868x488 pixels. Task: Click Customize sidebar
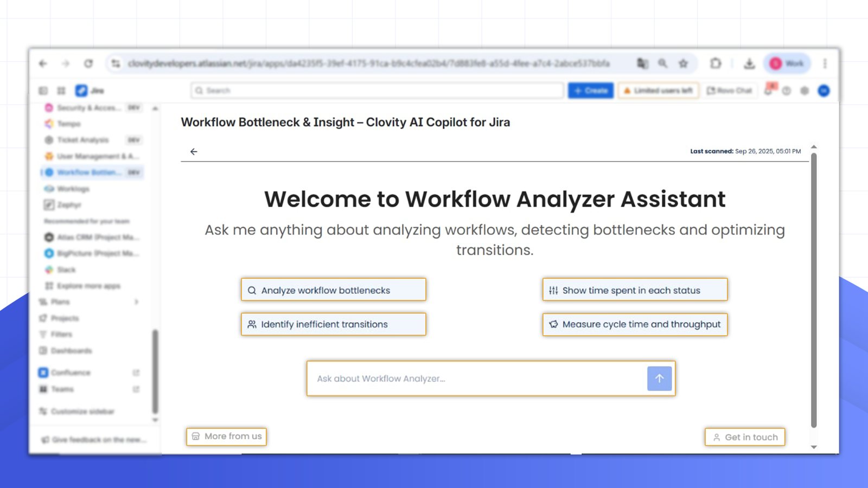91,412
